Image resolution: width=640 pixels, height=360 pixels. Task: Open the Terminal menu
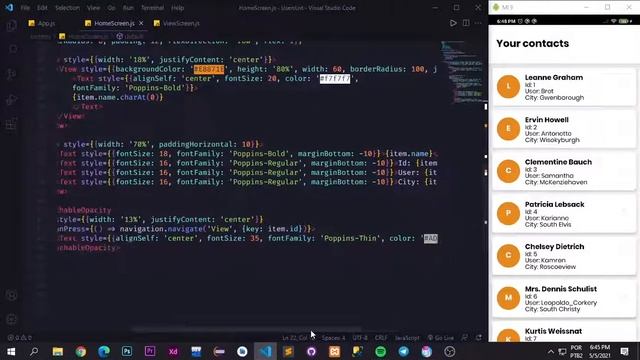(152, 8)
